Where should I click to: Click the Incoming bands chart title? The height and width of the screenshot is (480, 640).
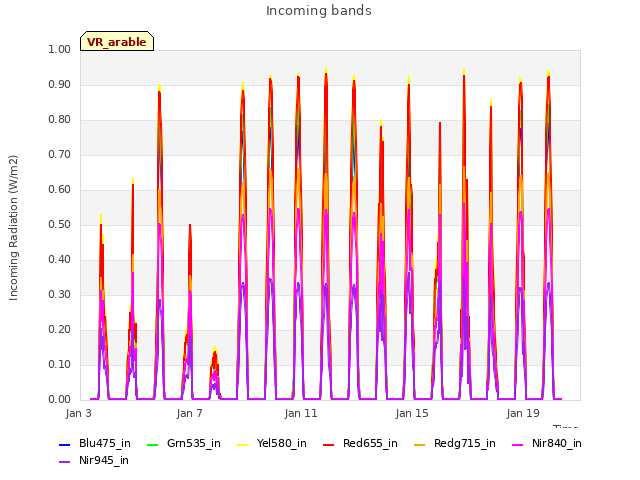319,11
